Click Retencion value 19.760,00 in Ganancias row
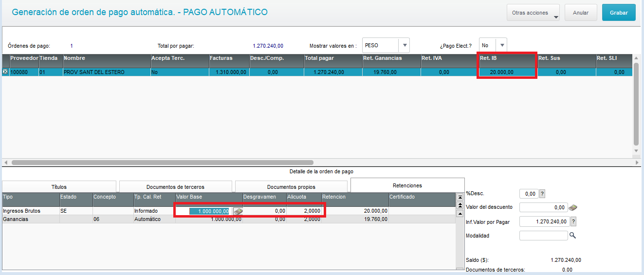The width and height of the screenshot is (644, 275). [x=354, y=219]
